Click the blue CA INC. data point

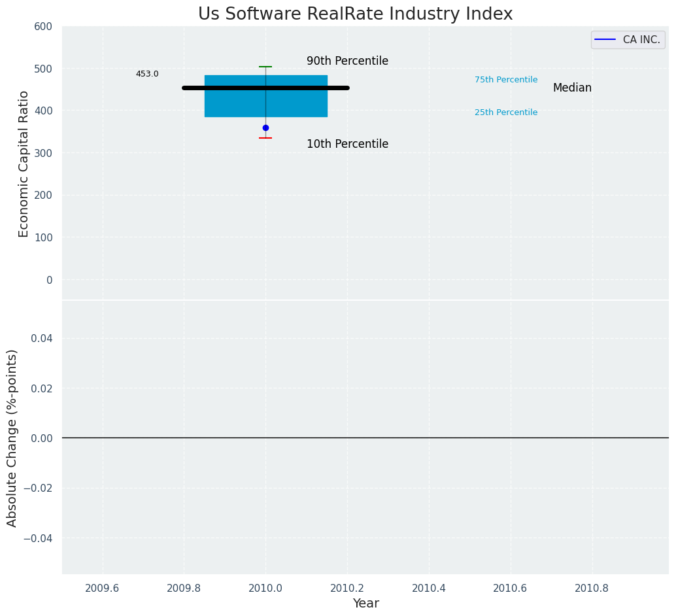(x=265, y=128)
